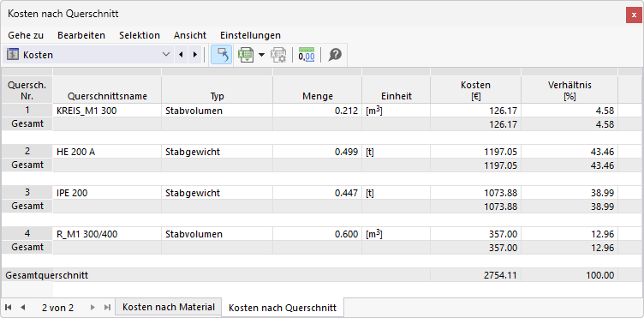Go to next table with right arrow
The width and height of the screenshot is (644, 318).
[194, 55]
